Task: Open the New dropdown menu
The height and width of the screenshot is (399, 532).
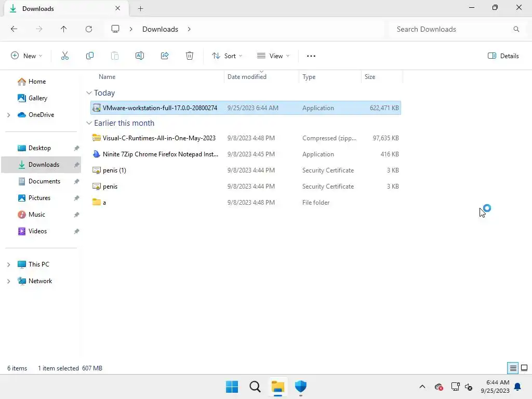Action: 26,56
